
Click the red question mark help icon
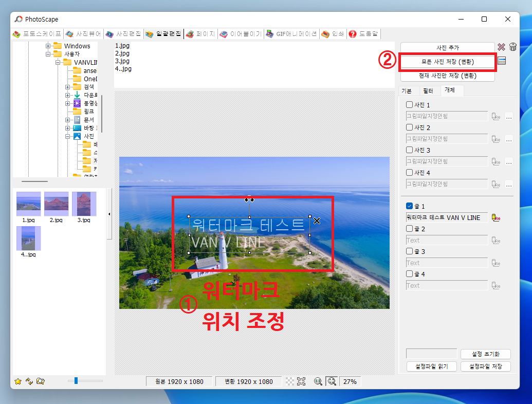(x=353, y=34)
